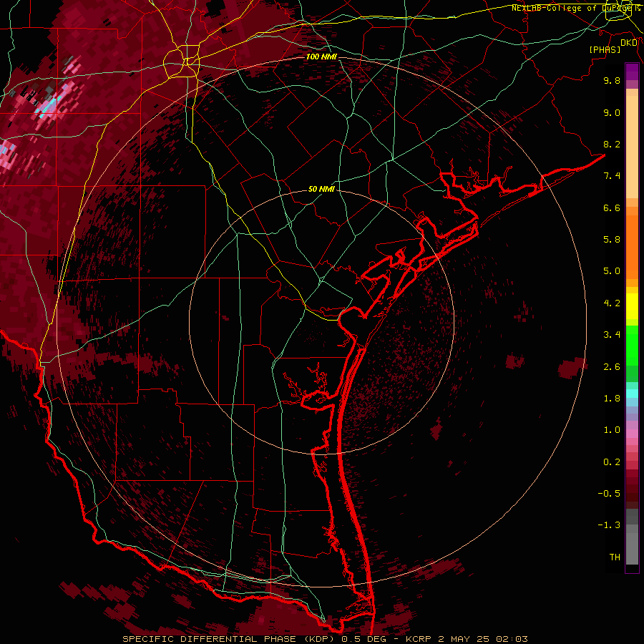Screen dimensions: 644x644
Task: Click the yellow segment of the color bar
Action: click(632, 306)
